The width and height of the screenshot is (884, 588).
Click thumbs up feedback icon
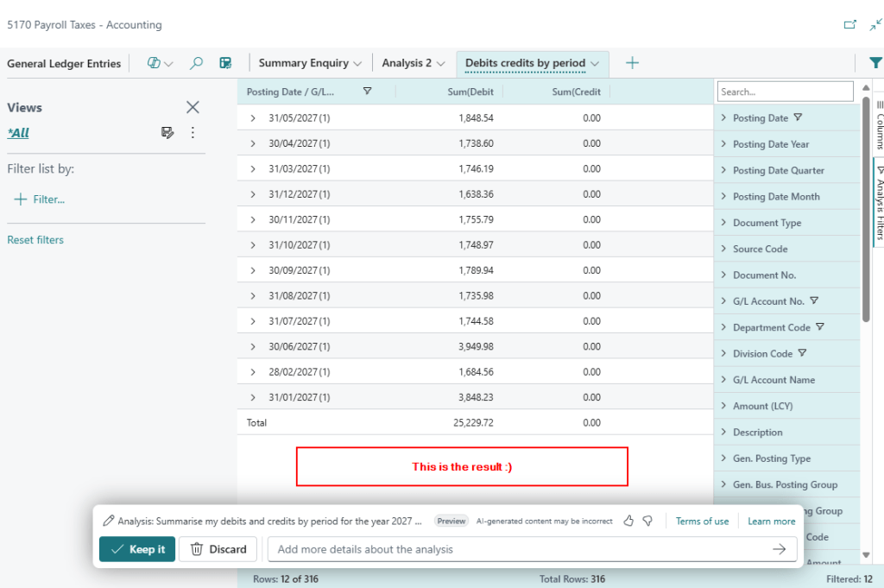tap(628, 521)
